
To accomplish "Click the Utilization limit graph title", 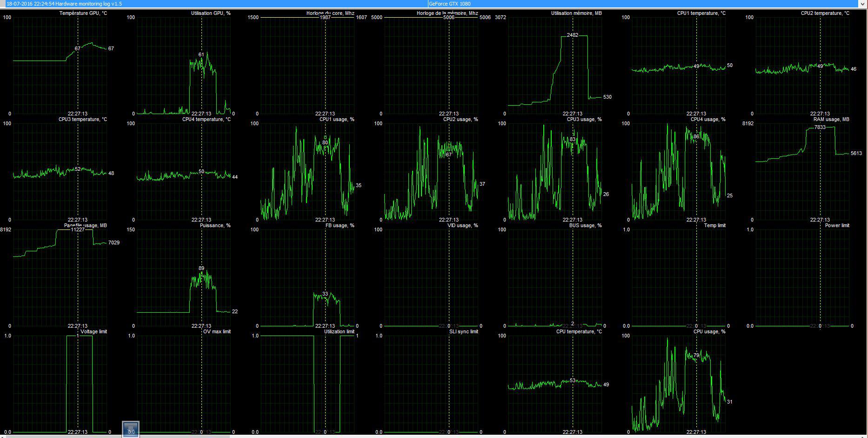I will [x=340, y=331].
